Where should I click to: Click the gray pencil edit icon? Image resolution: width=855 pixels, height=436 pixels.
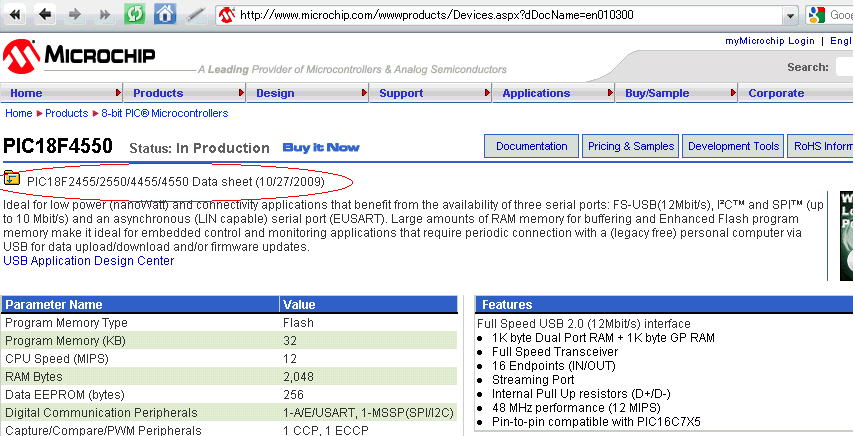click(195, 14)
